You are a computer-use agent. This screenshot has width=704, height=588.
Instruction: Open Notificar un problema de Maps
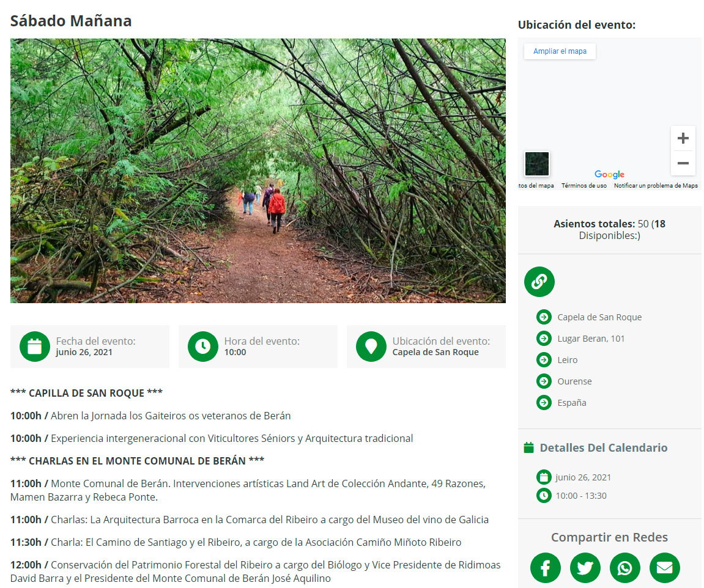pos(656,186)
